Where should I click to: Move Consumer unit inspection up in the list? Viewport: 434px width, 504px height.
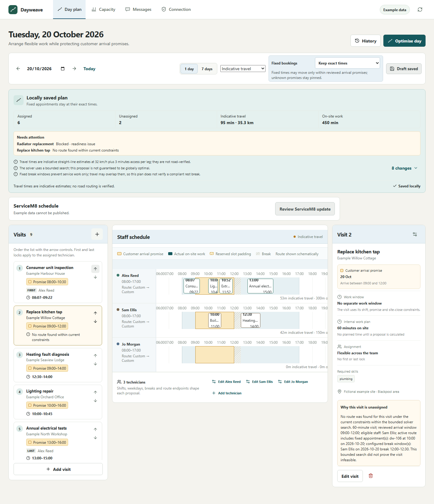tap(95, 269)
